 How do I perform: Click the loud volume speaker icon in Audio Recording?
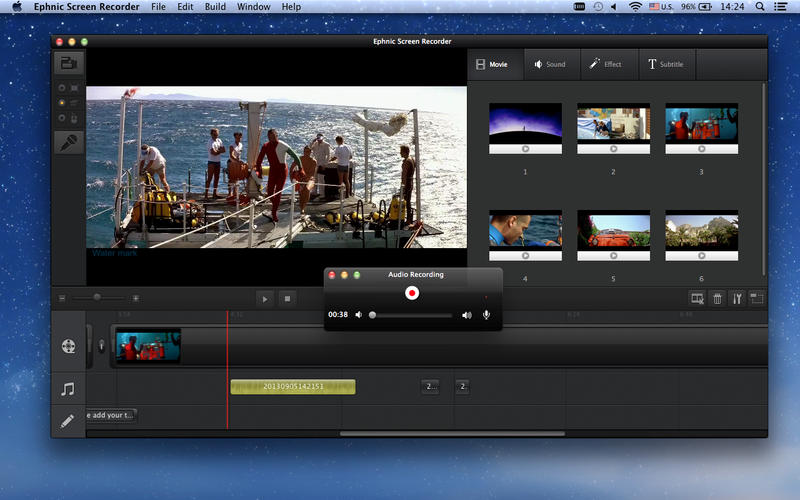(x=466, y=315)
